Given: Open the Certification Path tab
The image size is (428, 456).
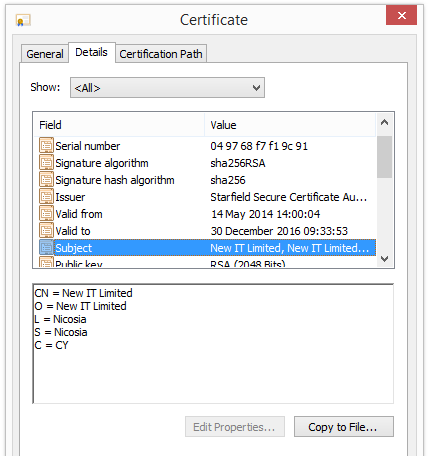Looking at the screenshot, I should pos(161,54).
